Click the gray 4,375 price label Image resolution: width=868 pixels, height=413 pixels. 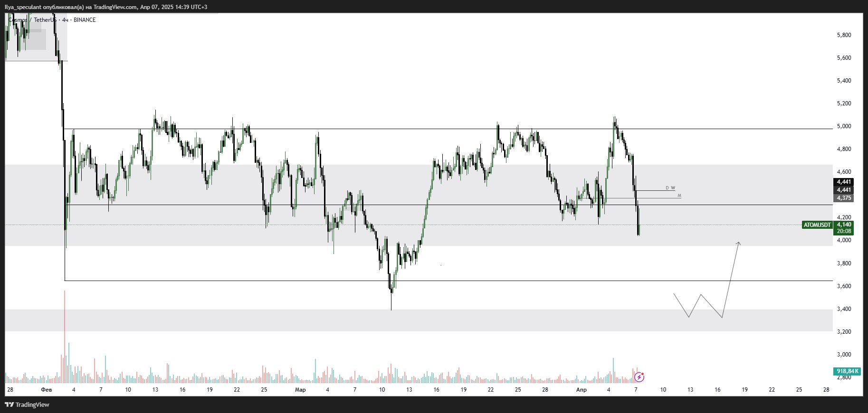pos(844,198)
